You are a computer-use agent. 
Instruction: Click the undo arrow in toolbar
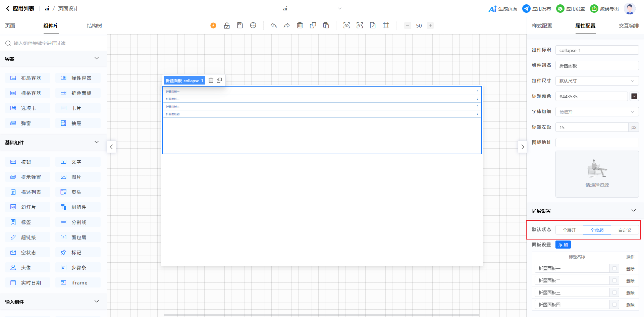coord(274,25)
